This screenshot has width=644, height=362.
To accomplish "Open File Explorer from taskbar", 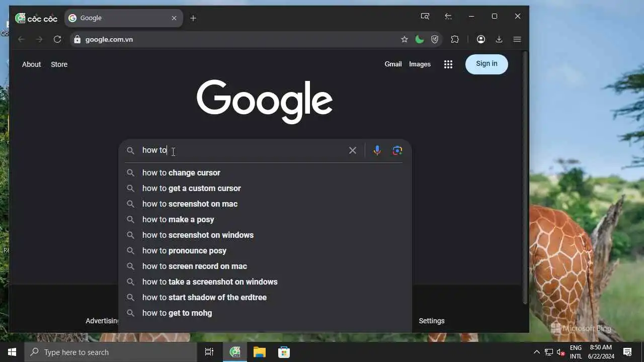I will (x=260, y=352).
